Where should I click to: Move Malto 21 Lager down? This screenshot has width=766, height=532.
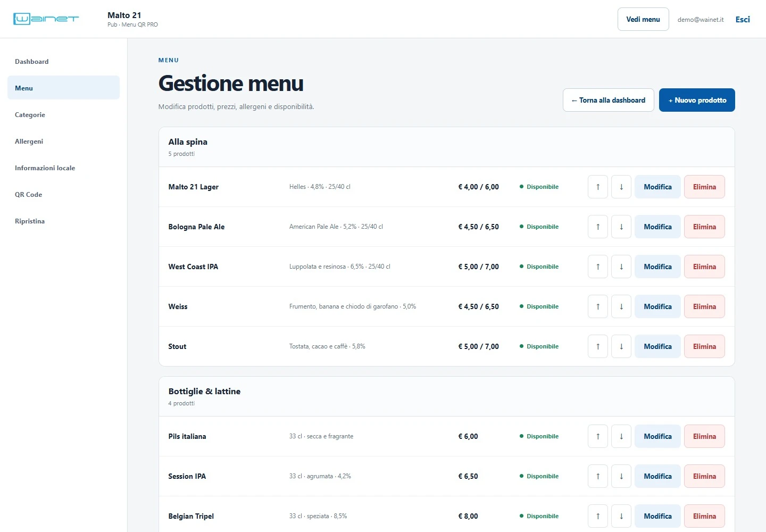(x=621, y=187)
